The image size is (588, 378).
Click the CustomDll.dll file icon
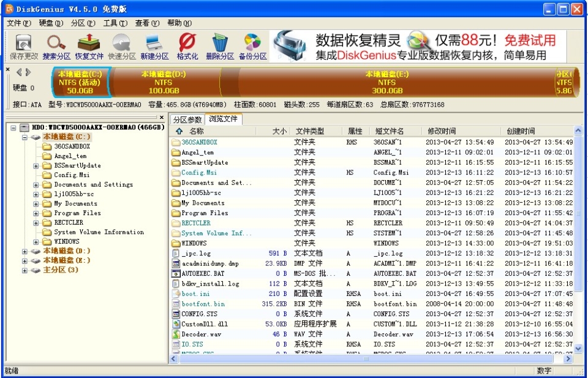coord(176,324)
